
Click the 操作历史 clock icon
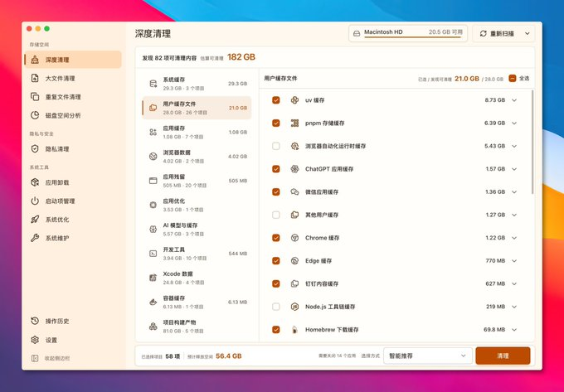(35, 322)
